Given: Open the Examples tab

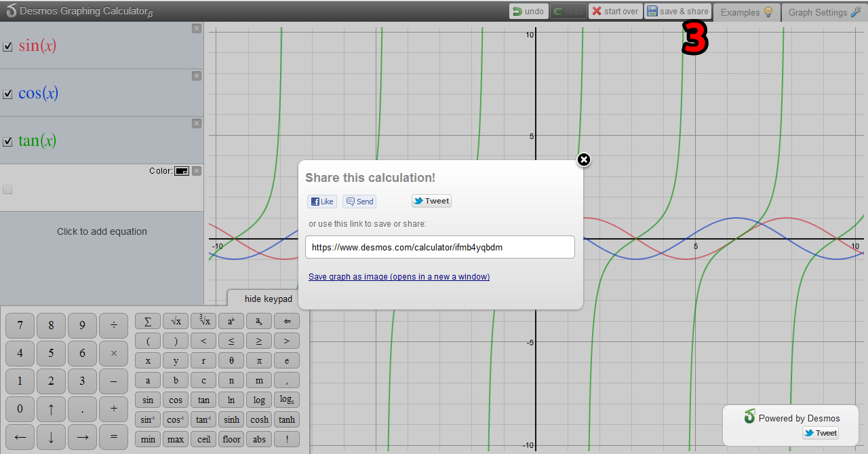Looking at the screenshot, I should click(x=747, y=12).
